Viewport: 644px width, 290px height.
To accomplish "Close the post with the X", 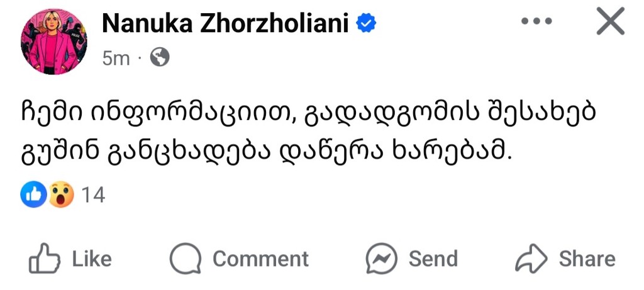I will pyautogui.click(x=609, y=23).
